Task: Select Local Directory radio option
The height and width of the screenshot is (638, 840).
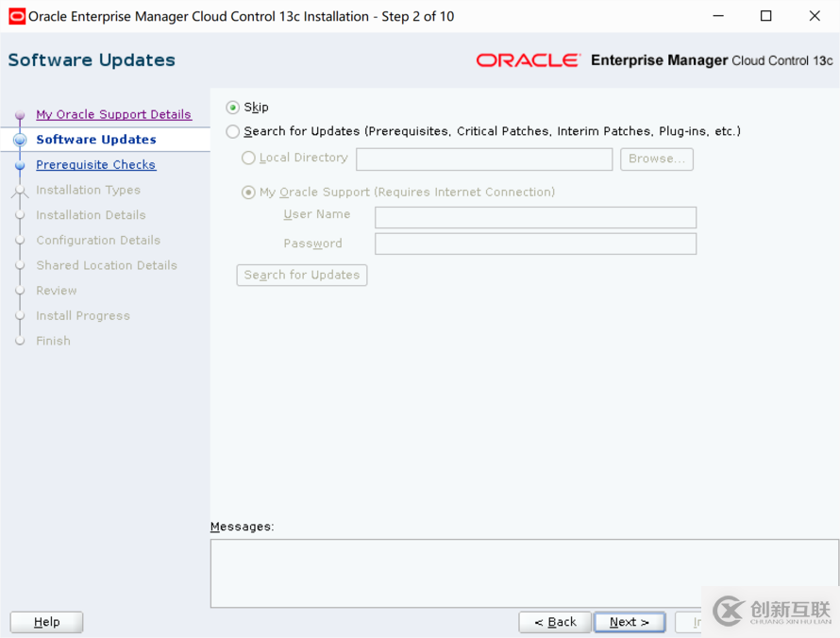Action: click(x=248, y=158)
